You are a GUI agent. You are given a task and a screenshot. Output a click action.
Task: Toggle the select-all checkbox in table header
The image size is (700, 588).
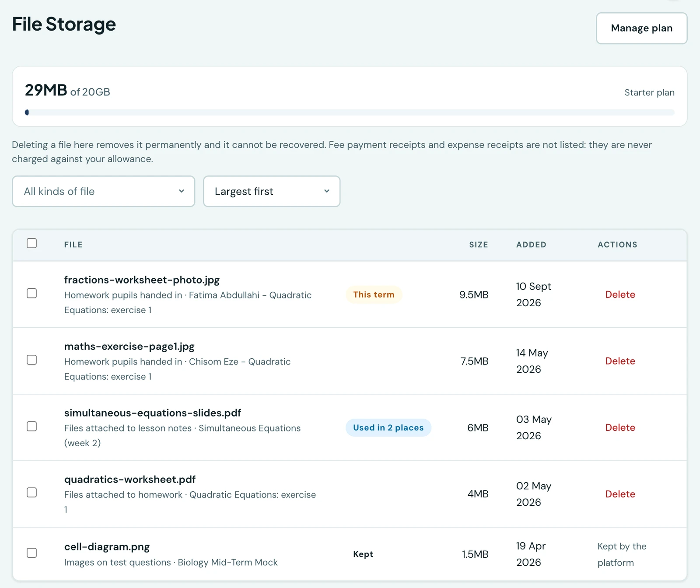point(31,243)
